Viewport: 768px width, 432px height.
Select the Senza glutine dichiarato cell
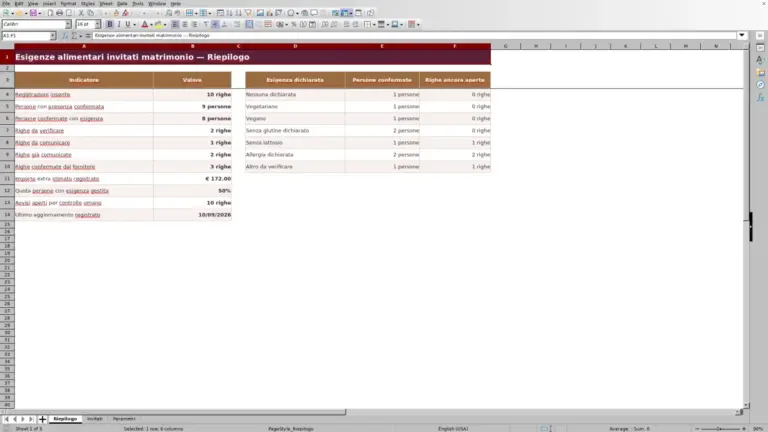pos(295,131)
